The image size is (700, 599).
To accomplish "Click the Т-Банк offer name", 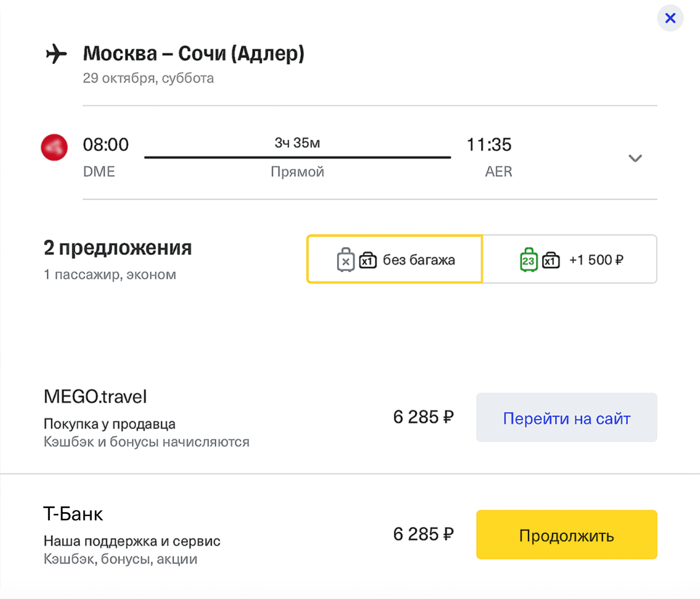I will (x=73, y=514).
